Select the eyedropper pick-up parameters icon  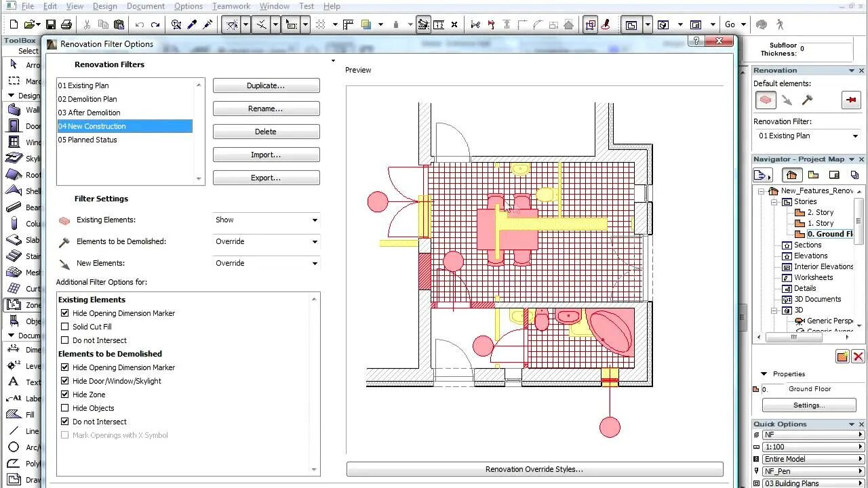click(192, 24)
